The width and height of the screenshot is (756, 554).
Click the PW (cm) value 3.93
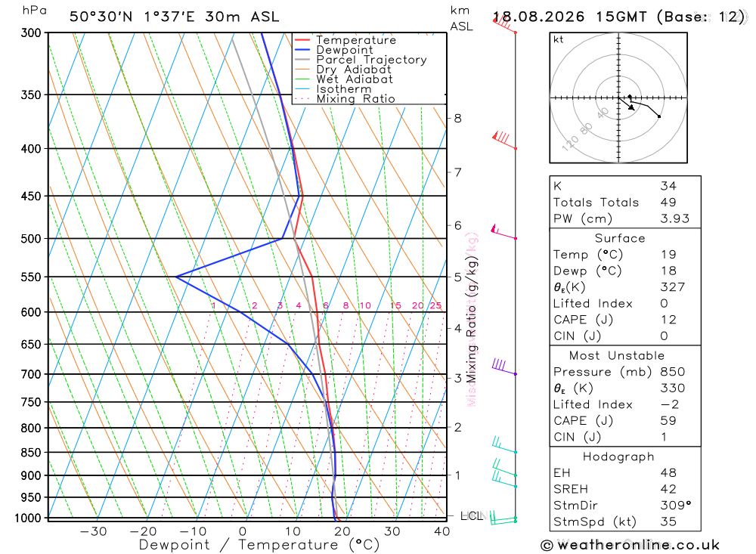pyautogui.click(x=674, y=218)
